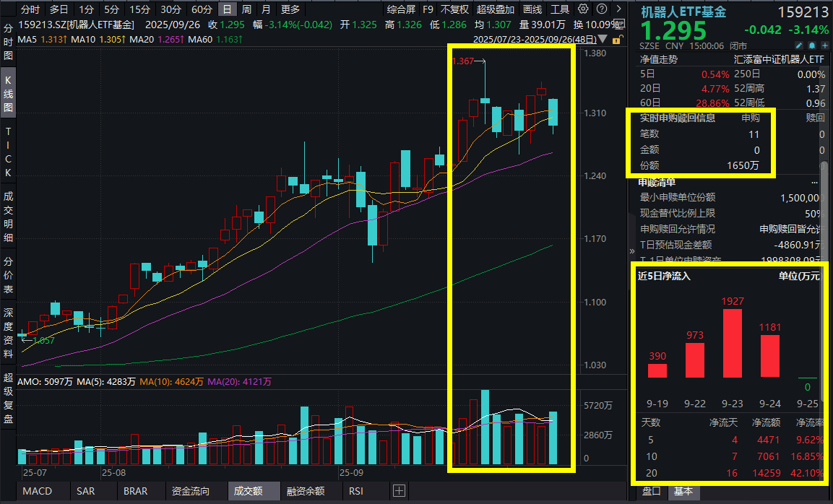Add the ETF to watchlist with the plus icon
833x504 pixels.
click(x=825, y=46)
